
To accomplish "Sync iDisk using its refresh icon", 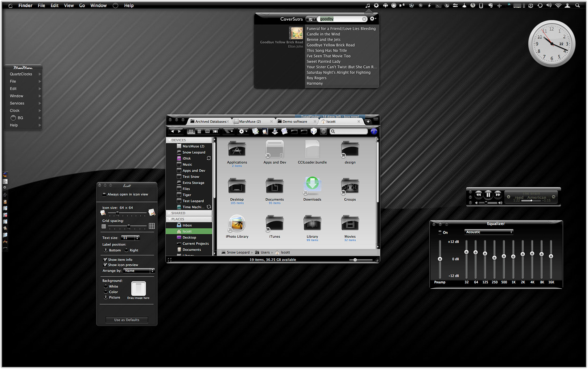I will click(x=209, y=158).
